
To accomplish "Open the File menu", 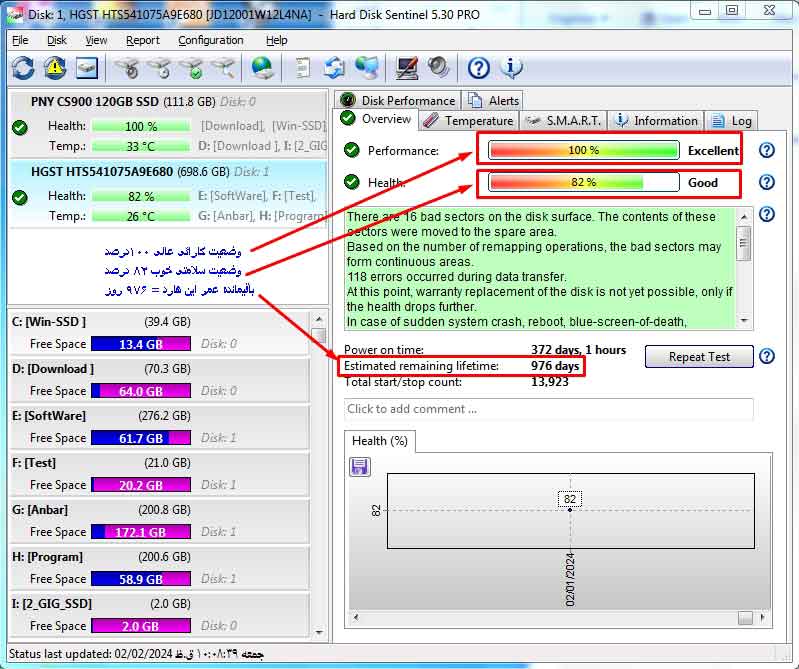I will pos(20,40).
